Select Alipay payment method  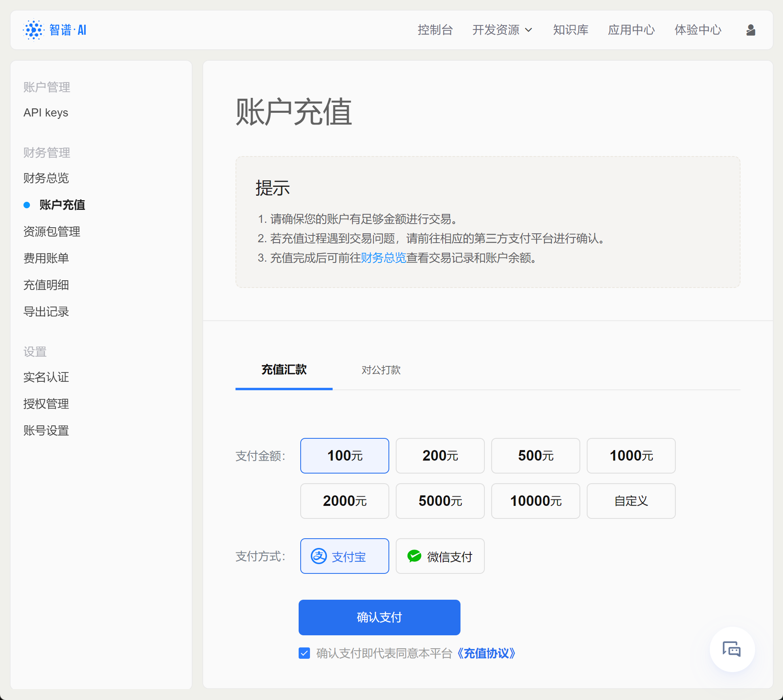click(344, 556)
